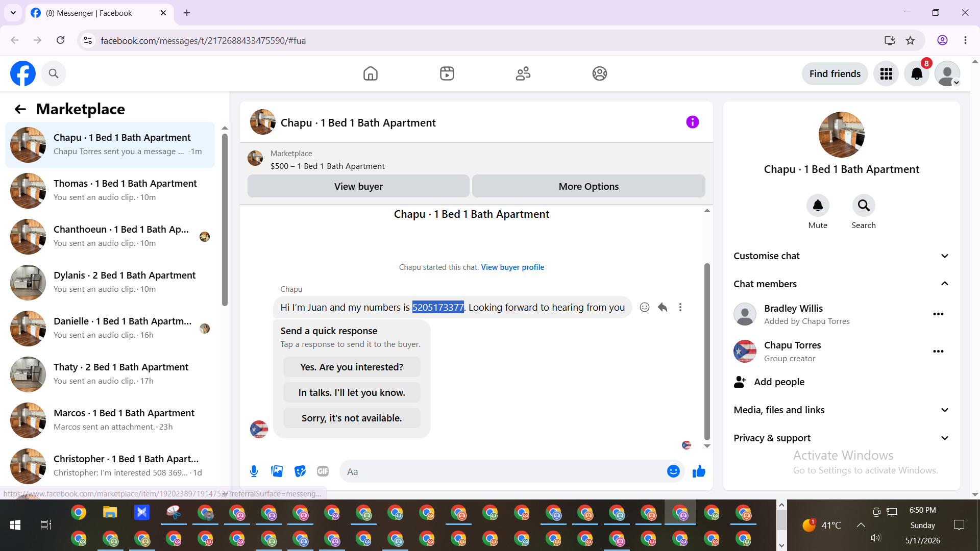
Task: Open the Reels video icon
Action: [447, 73]
